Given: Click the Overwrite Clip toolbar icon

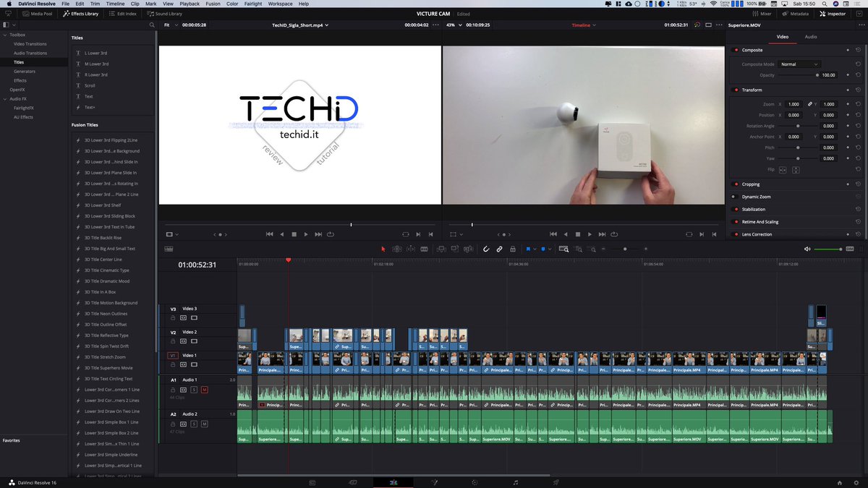Looking at the screenshot, I should 454,249.
